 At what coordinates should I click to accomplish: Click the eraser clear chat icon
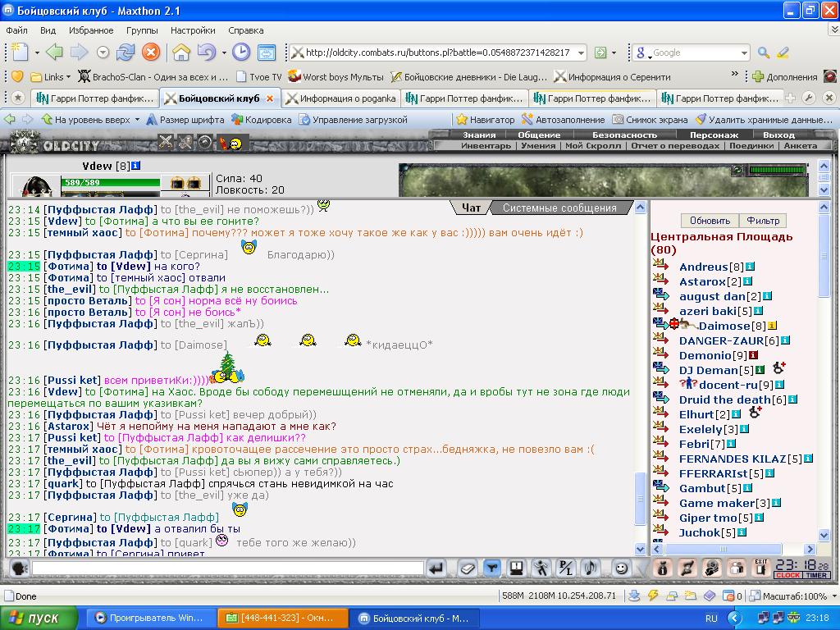point(467,568)
